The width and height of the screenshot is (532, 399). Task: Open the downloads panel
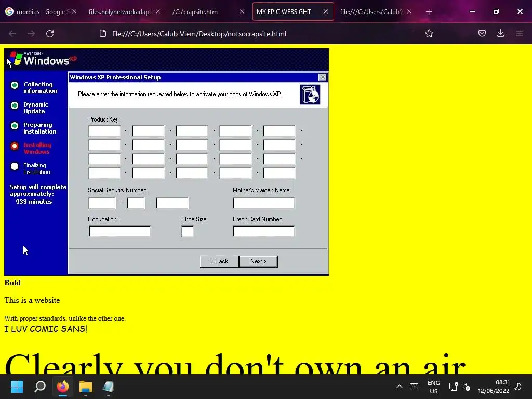pos(500,33)
